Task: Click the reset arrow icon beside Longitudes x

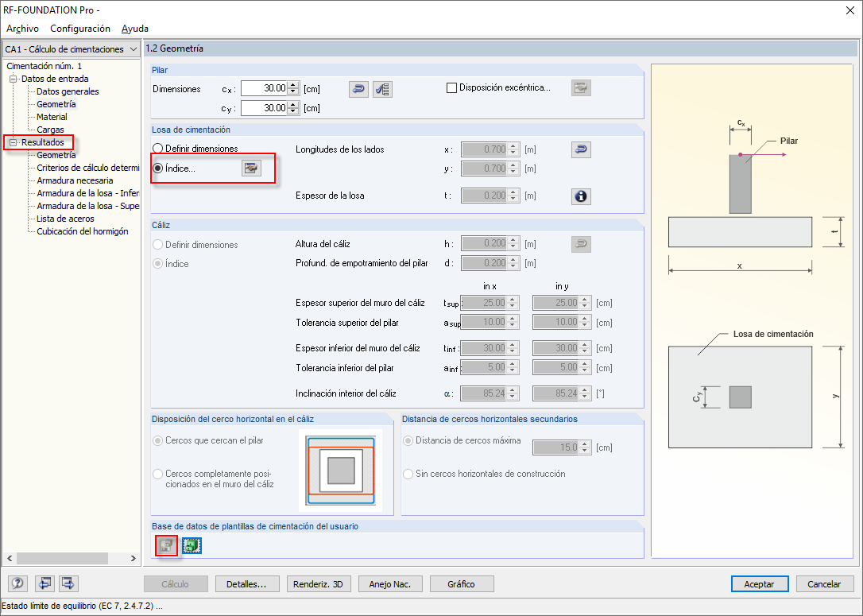Action: [x=581, y=149]
